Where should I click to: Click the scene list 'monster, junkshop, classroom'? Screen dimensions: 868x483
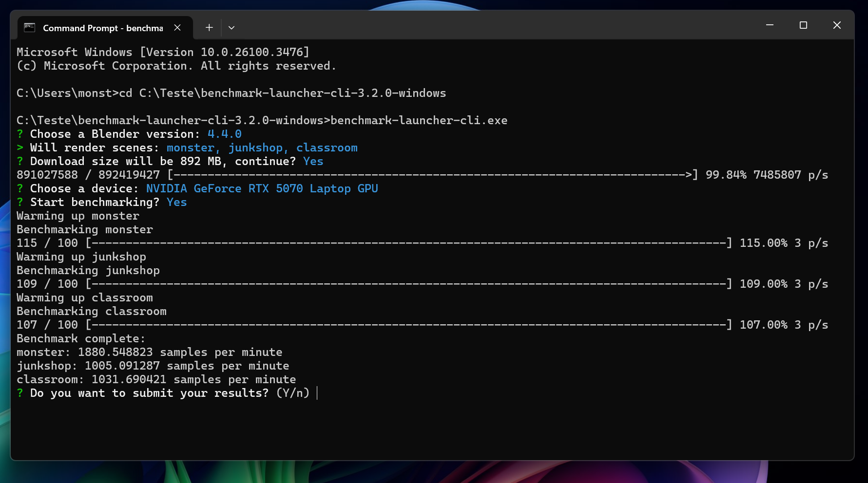[x=262, y=148]
